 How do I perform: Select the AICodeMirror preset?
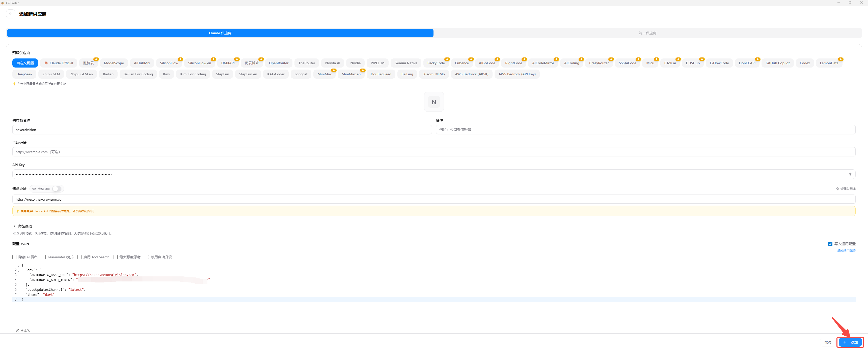(543, 63)
